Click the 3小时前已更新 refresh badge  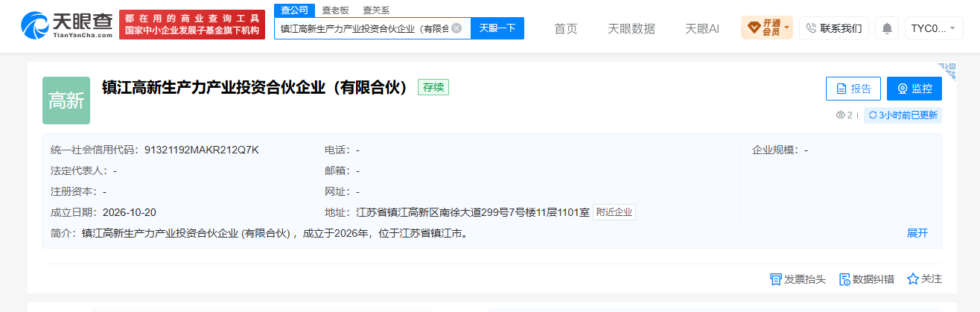tap(903, 115)
